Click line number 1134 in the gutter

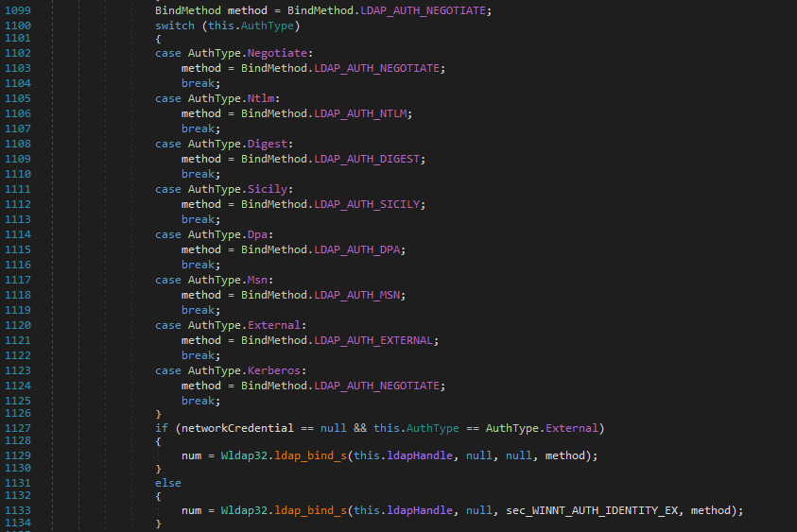click(x=18, y=523)
